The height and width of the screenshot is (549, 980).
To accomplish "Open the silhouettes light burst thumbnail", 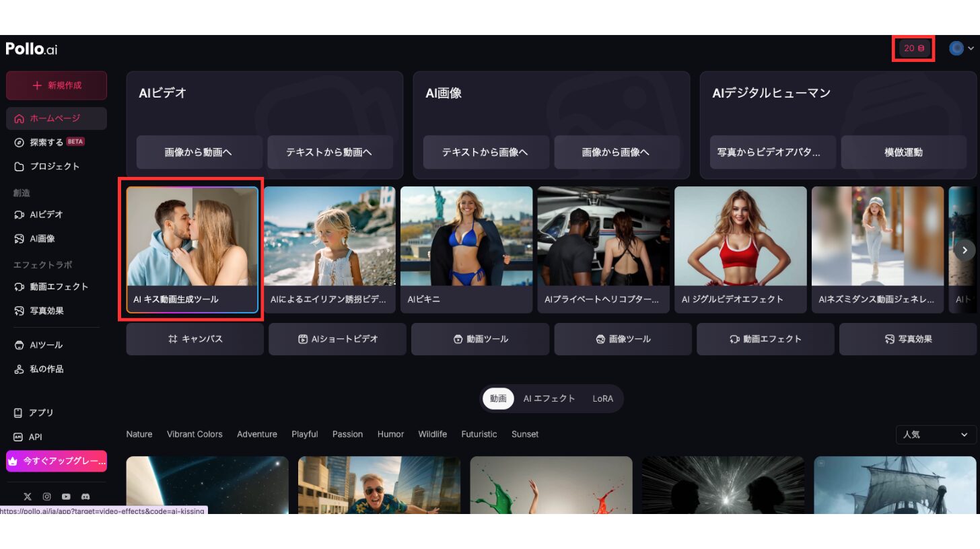I will tap(723, 485).
